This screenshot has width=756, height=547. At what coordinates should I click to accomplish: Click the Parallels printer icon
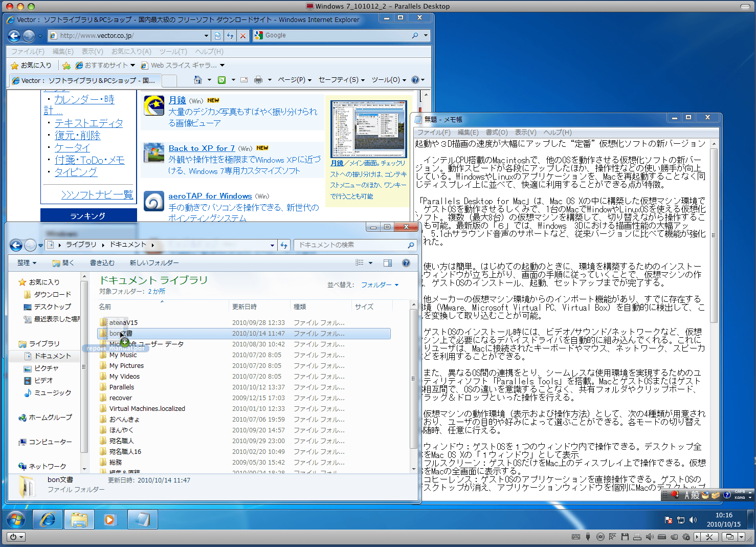[x=637, y=537]
